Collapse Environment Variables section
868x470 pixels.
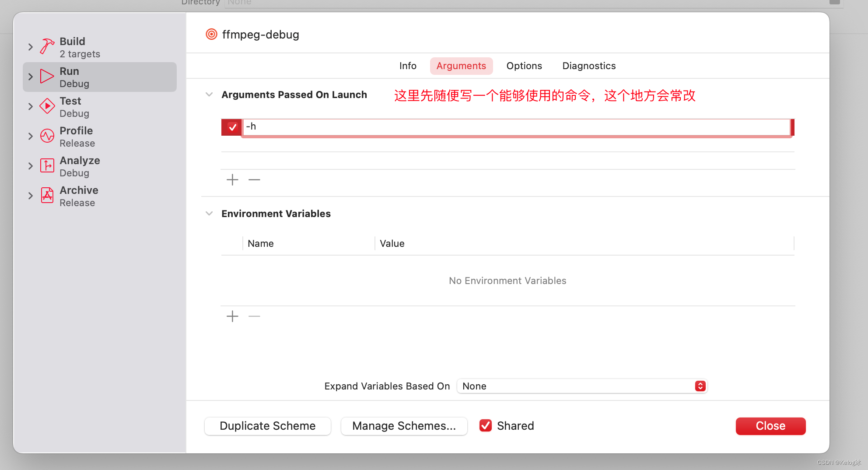tap(209, 214)
